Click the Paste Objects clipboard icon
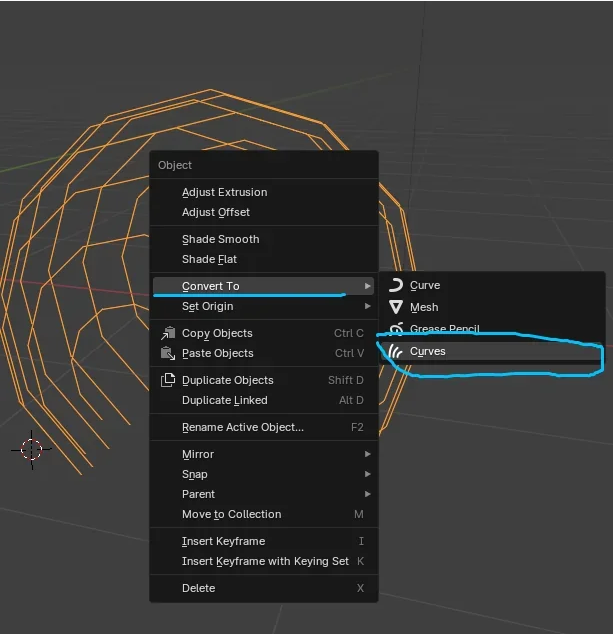The width and height of the screenshot is (613, 634). (168, 353)
